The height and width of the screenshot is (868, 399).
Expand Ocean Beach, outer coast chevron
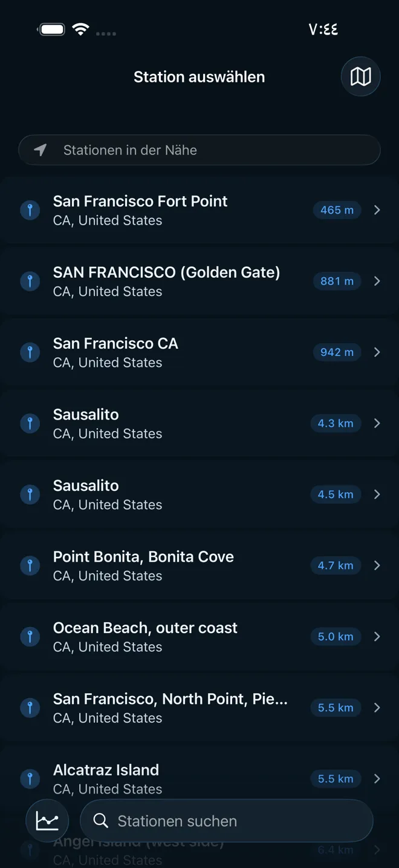(377, 636)
